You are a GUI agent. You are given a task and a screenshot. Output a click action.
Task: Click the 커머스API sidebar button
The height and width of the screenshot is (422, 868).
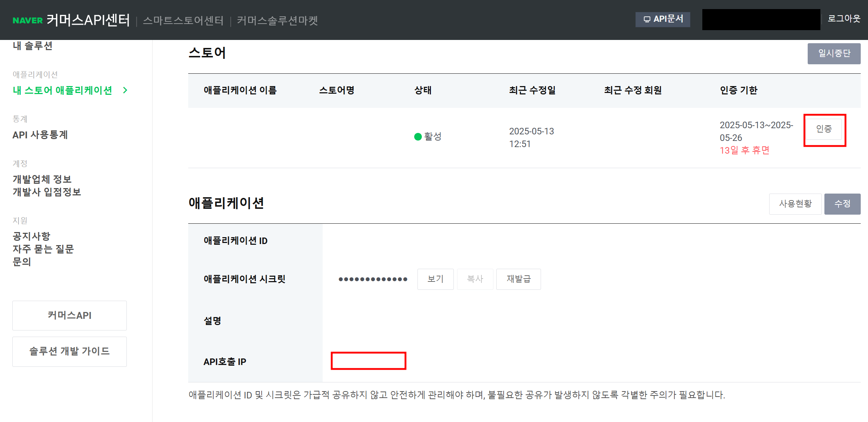point(69,315)
